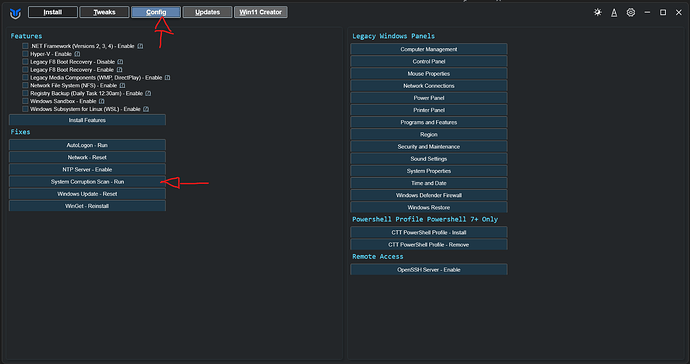Open the Power Panel
The width and height of the screenshot is (690, 364).
429,98
